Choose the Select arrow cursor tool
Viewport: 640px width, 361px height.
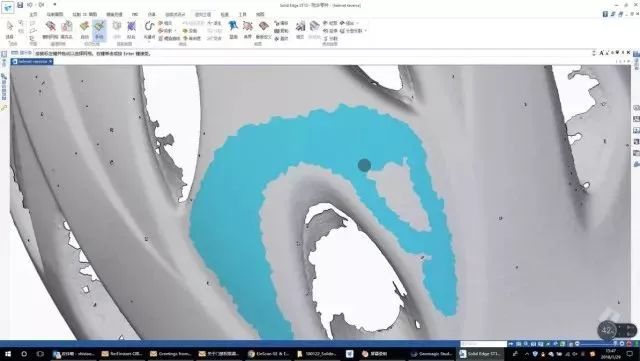[9, 29]
